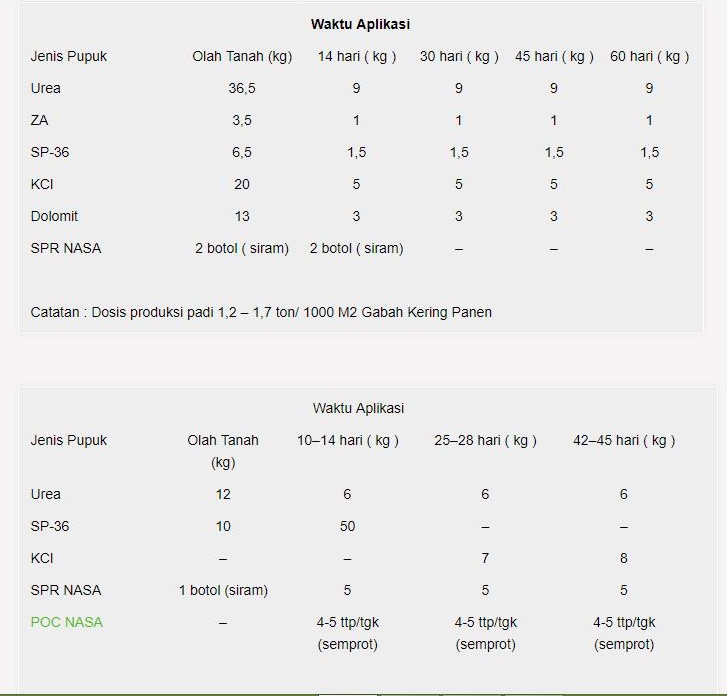
Task: Click the 1 botol (siram) cell
Action: tap(223, 590)
